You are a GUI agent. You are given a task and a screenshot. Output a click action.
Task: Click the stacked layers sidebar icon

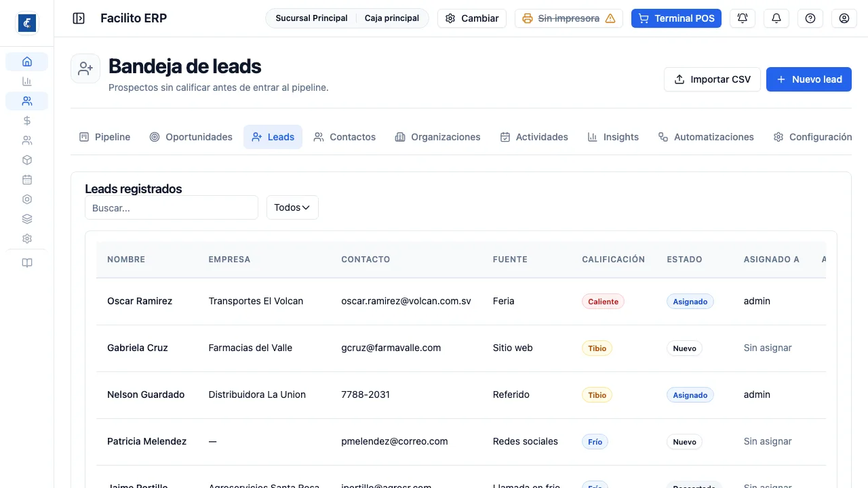click(x=27, y=219)
